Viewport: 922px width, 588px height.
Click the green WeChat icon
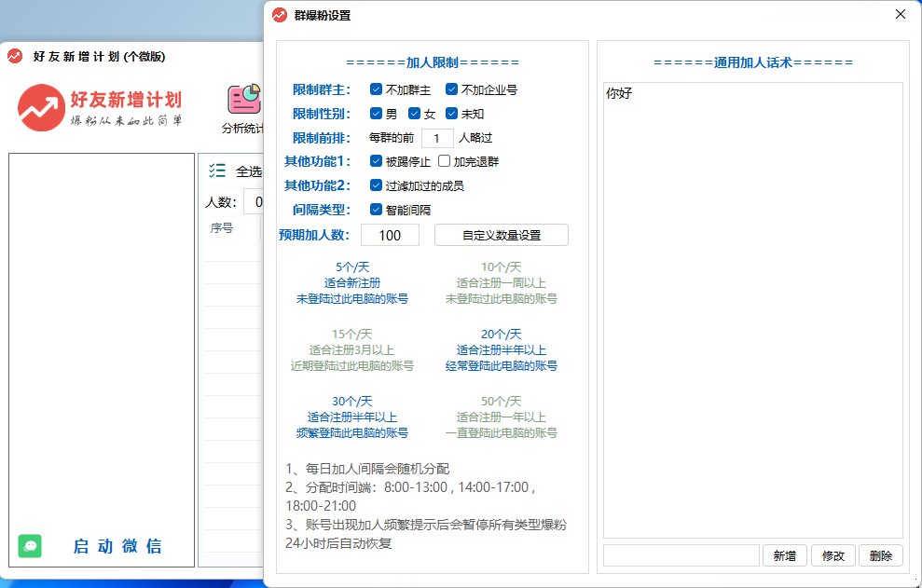(x=30, y=546)
